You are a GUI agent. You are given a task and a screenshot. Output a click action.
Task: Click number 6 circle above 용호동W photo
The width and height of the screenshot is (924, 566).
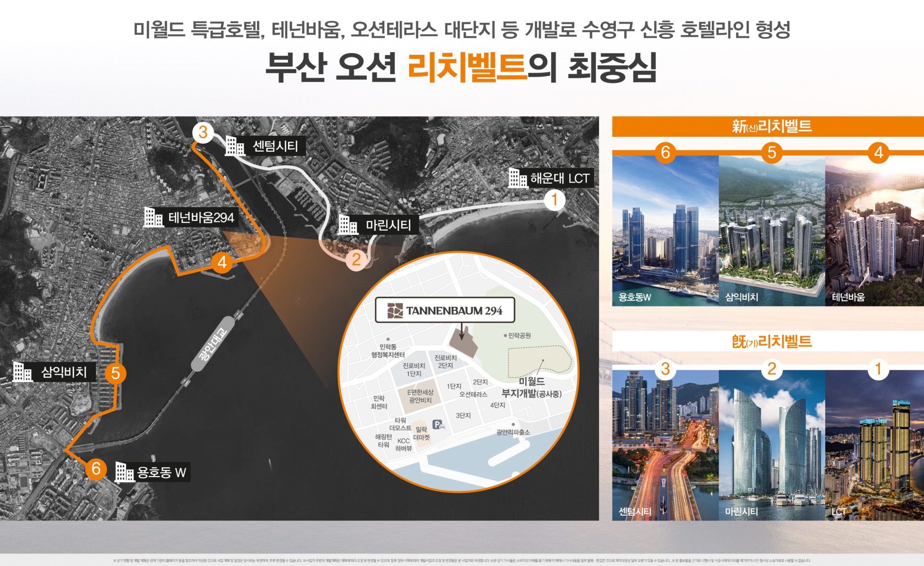click(x=665, y=153)
